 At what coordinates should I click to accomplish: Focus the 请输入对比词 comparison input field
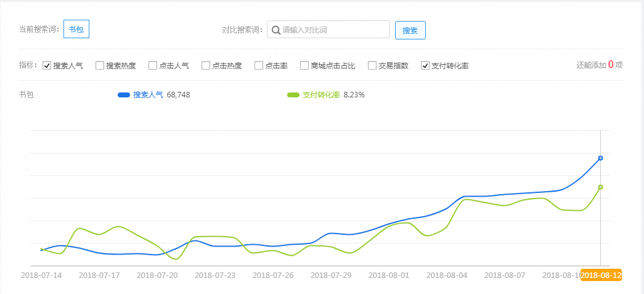(x=333, y=30)
